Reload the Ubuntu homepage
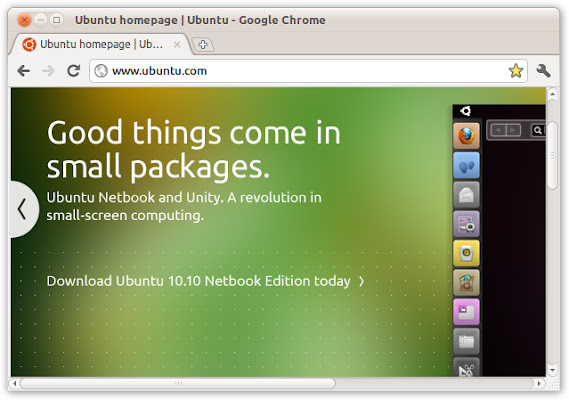Viewport: 569px width, 400px height. click(74, 71)
